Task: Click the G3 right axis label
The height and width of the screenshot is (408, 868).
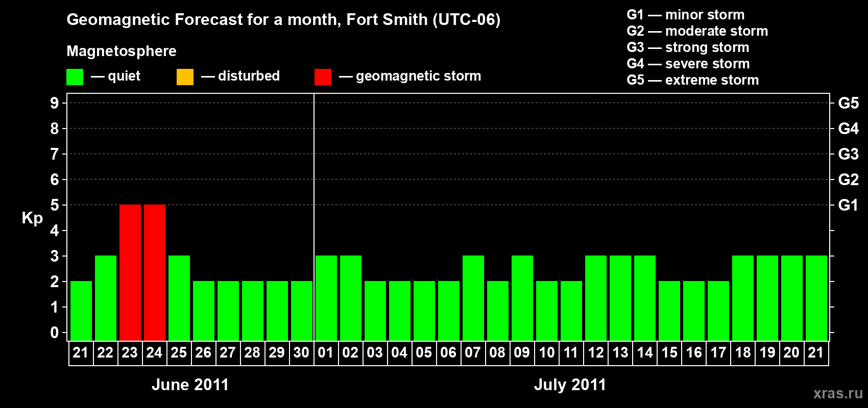Action: click(x=849, y=154)
